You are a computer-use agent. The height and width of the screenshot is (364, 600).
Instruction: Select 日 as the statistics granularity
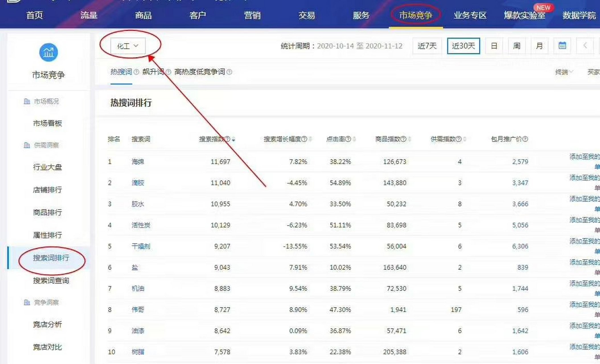pos(494,46)
